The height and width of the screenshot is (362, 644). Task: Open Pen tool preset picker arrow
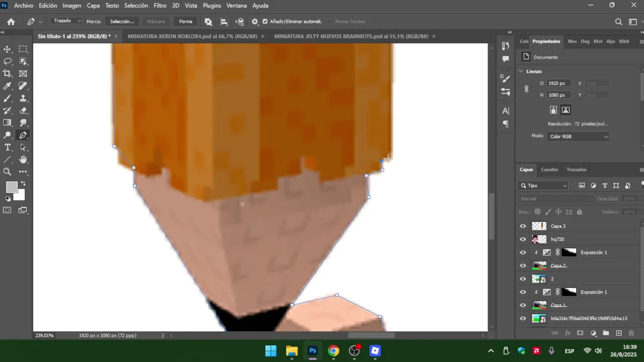(40, 22)
